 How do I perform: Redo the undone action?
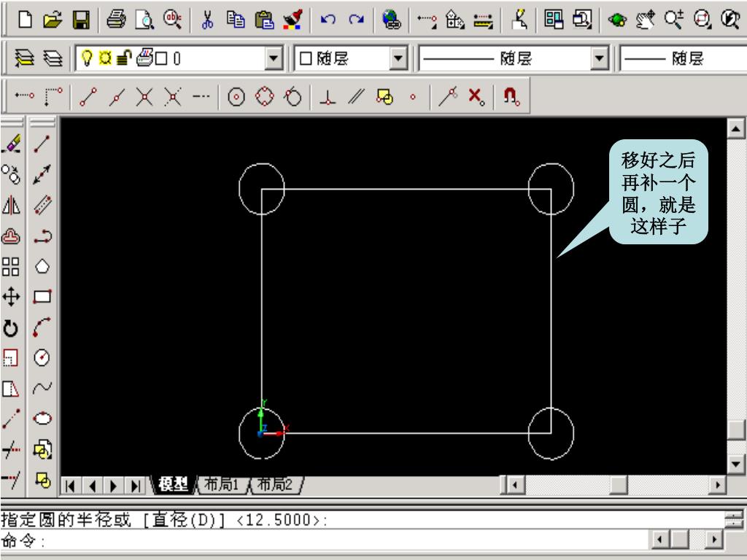coord(356,20)
